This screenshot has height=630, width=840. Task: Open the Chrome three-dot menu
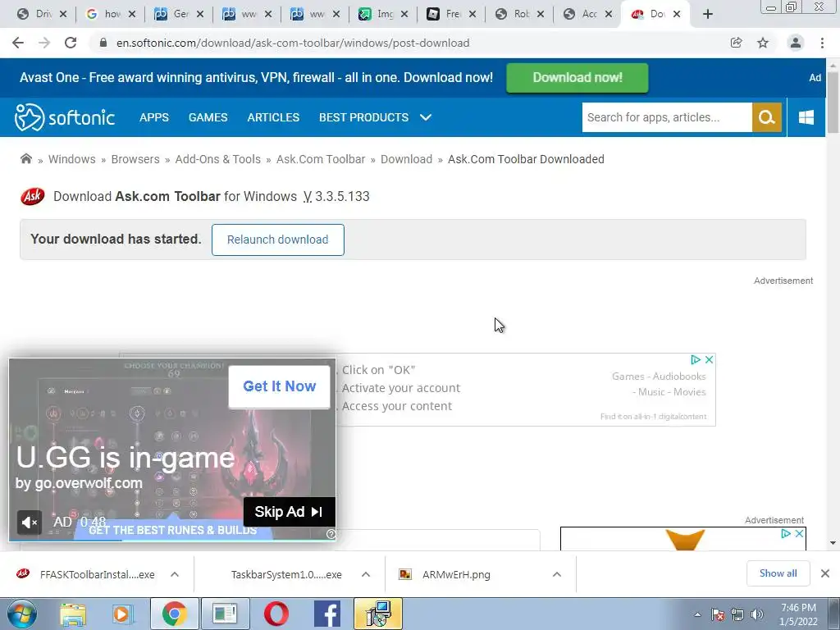[x=822, y=43]
